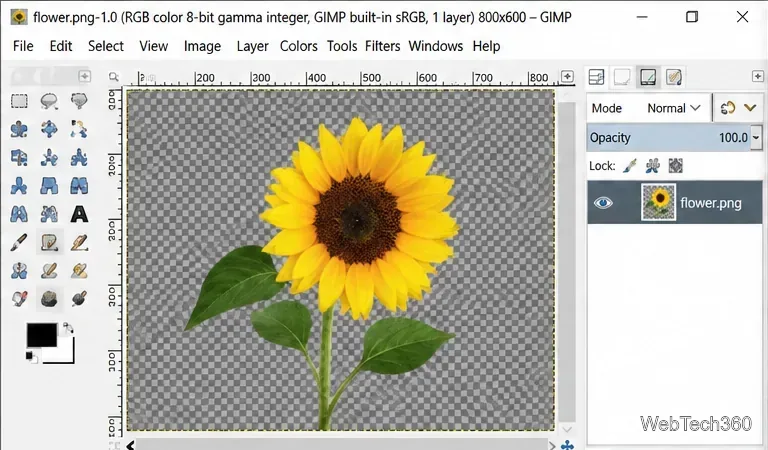Select the Text tool letter A

pos(79,214)
